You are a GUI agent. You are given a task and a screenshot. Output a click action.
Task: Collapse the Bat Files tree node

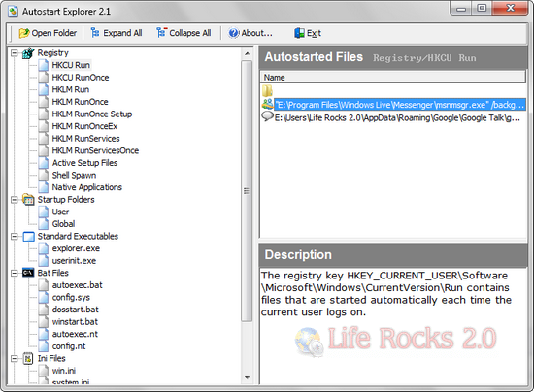15,273
